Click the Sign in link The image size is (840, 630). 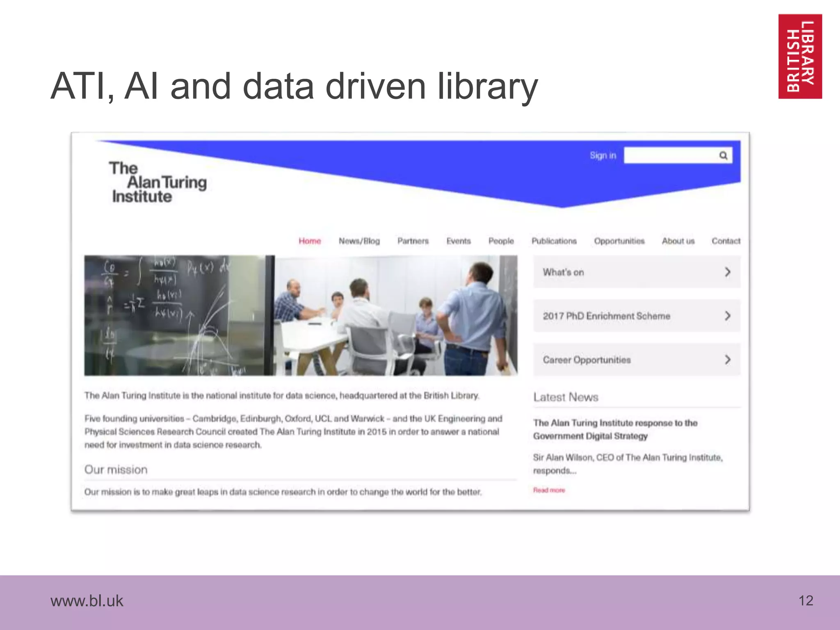(603, 155)
